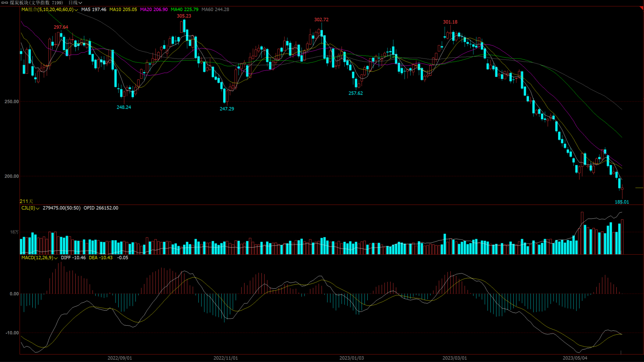The height and width of the screenshot is (362, 644).
Task: Click the 18万 volume axis label
Action: pos(14,232)
